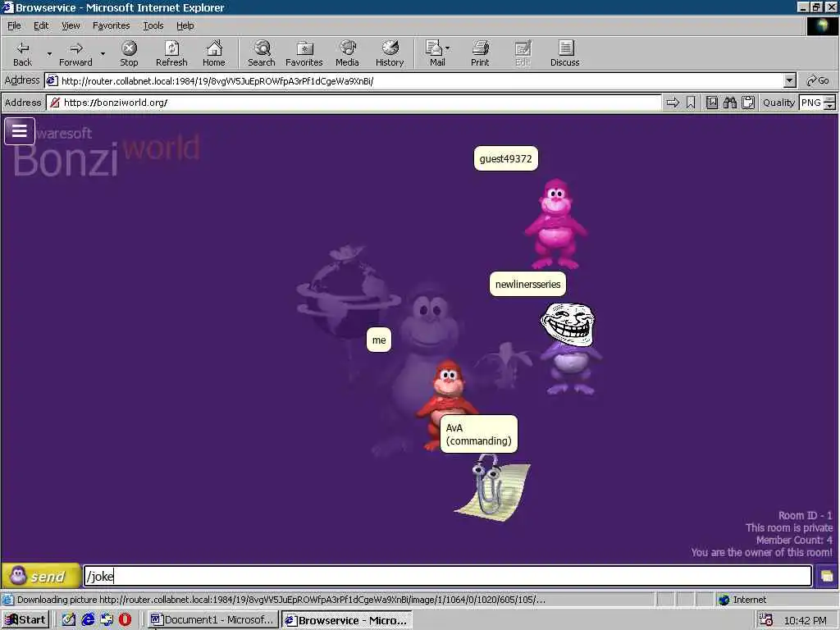
Task: Open the History pane
Action: (x=390, y=53)
